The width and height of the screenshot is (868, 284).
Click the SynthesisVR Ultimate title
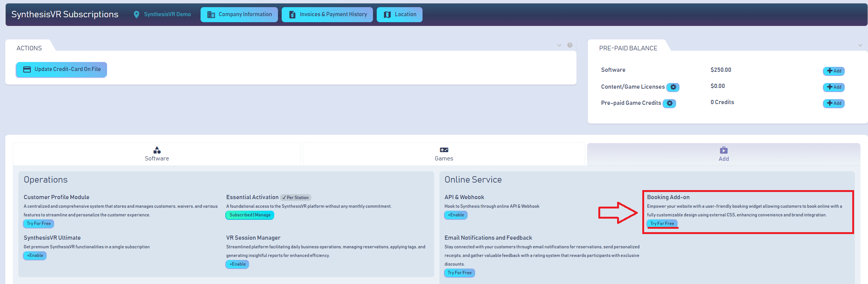52,238
